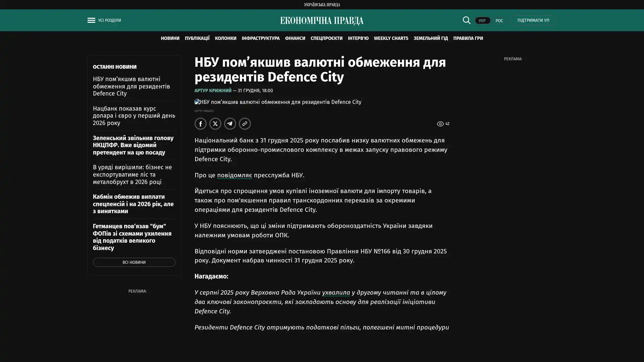
Task: Click the views eye counter icon
Action: 440,124
